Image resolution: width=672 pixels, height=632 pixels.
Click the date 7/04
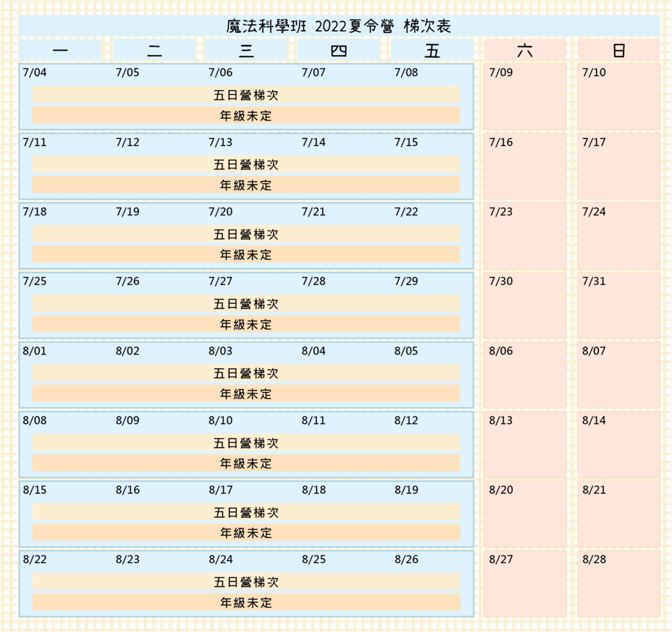pos(35,72)
